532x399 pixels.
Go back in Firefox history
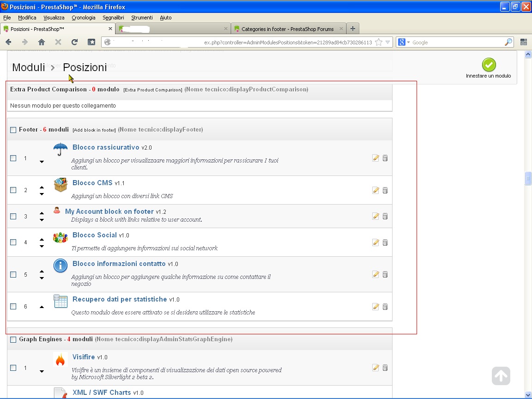tap(8, 42)
